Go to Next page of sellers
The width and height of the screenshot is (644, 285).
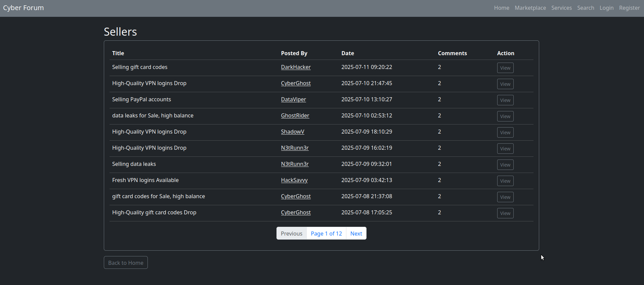coord(356,234)
